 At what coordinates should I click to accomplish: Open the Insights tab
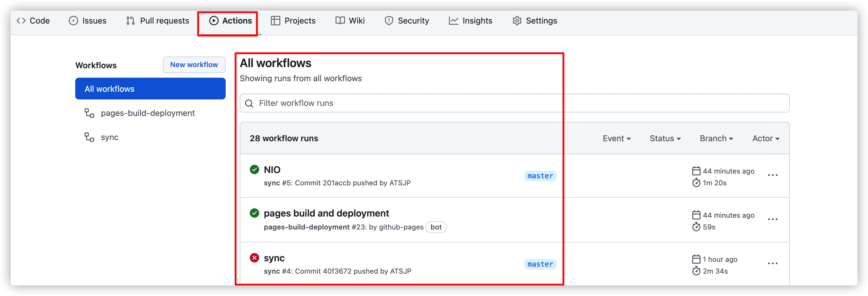click(470, 21)
